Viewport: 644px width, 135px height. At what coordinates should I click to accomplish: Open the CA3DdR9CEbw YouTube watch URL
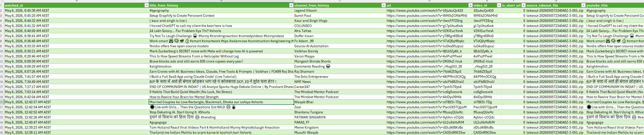(426, 132)
